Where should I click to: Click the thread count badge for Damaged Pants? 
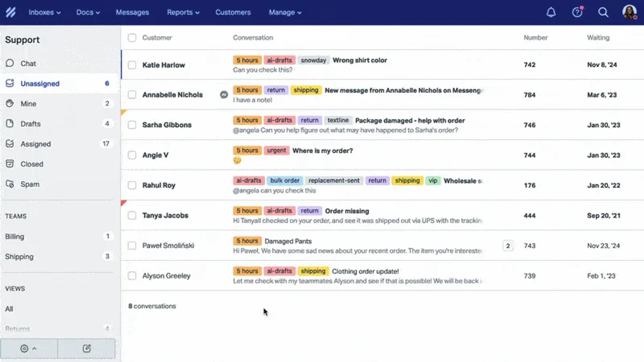pos(508,246)
